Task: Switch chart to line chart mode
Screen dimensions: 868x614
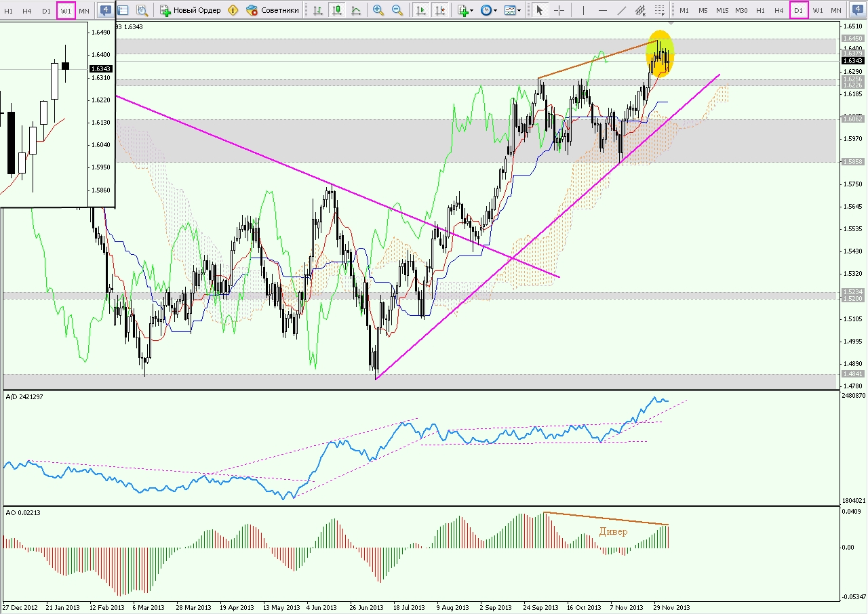Action: [x=356, y=10]
